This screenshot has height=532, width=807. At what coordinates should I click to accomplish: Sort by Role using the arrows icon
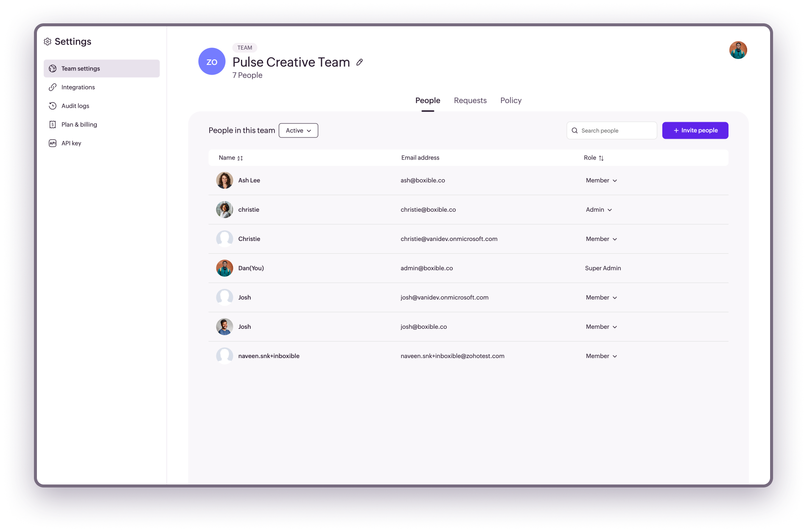601,158
